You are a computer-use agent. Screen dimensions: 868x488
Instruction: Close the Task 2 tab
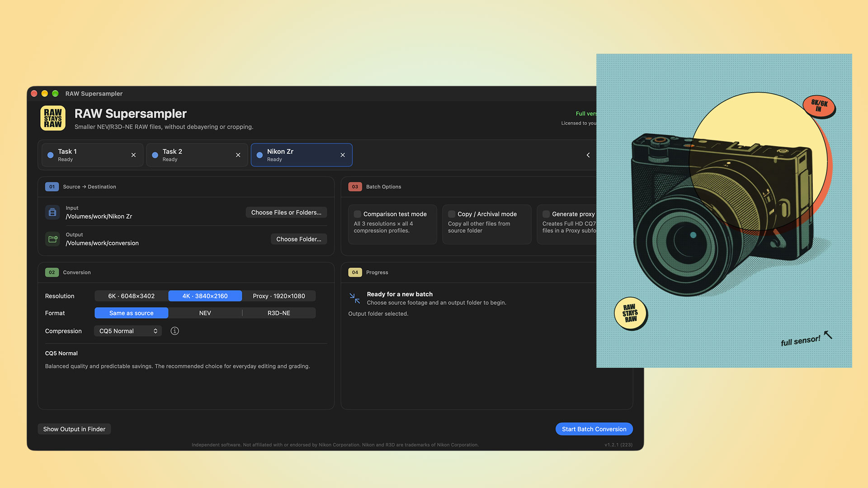click(238, 155)
